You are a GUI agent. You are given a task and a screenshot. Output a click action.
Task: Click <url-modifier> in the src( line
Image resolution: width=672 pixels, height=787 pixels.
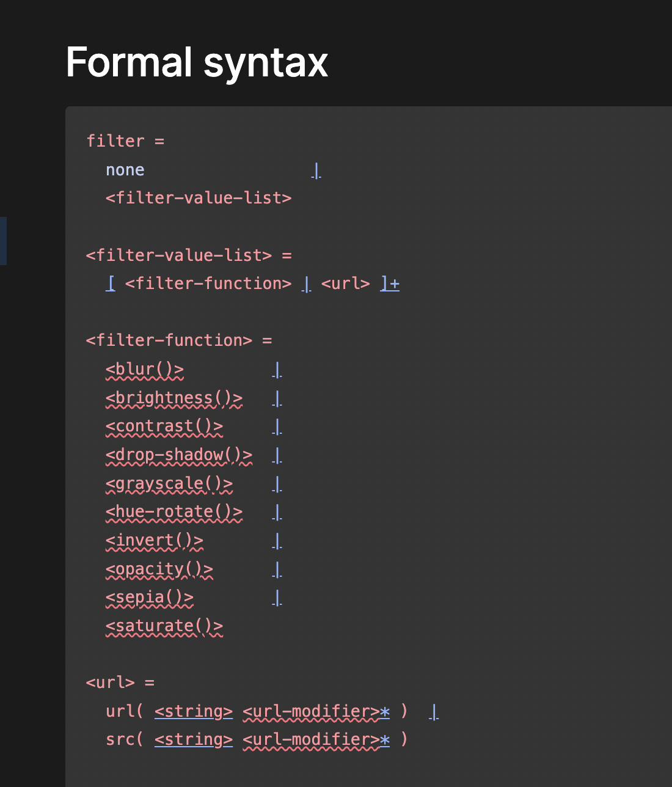[311, 740]
